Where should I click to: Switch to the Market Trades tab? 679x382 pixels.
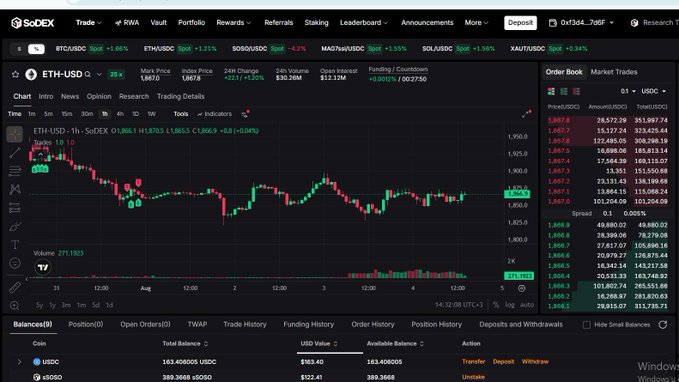[x=614, y=72]
